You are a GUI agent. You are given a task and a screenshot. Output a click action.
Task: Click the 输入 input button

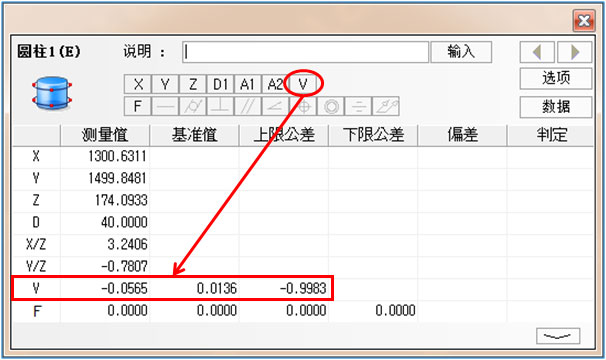(461, 52)
